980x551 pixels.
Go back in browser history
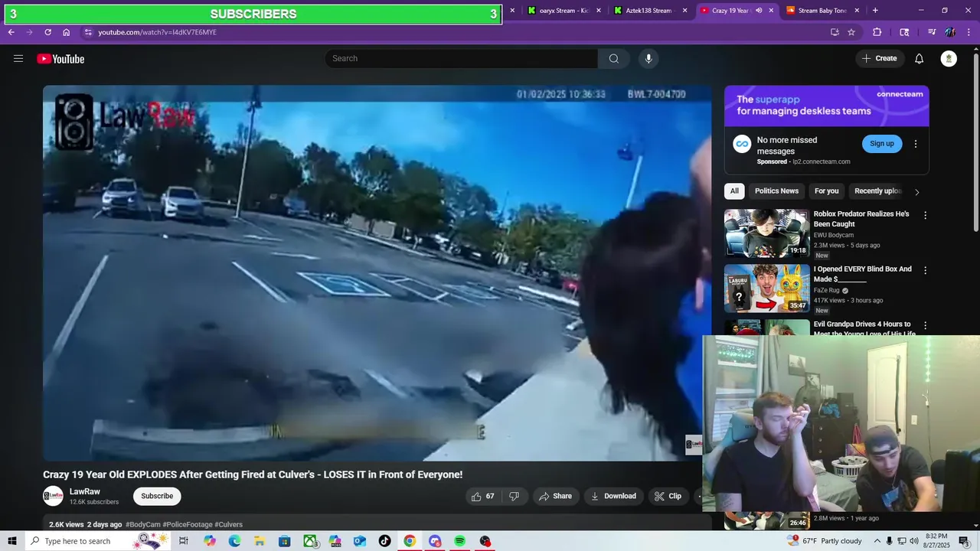(11, 32)
